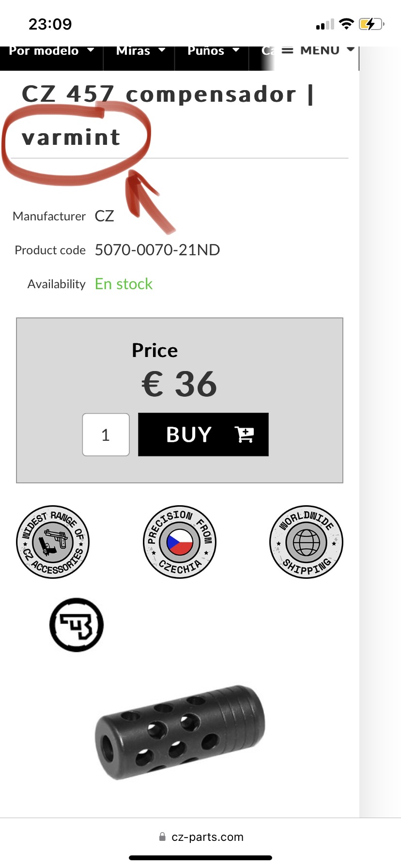This screenshot has height=868, width=401.
Task: Tap the cellular signal bars icon
Action: click(325, 25)
